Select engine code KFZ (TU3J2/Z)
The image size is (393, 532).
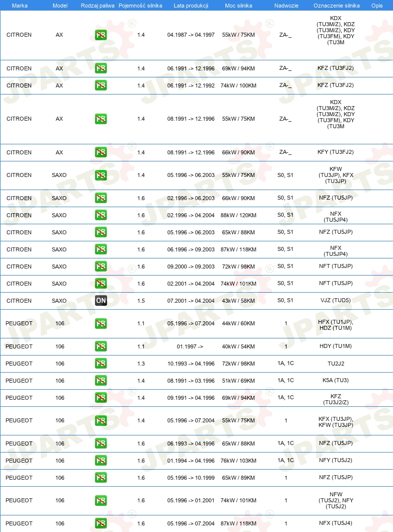point(336,399)
